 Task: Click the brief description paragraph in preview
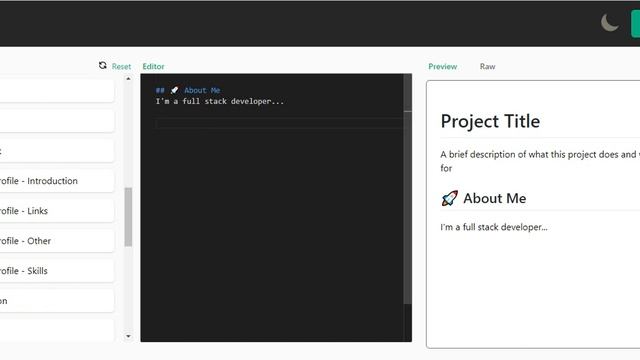click(540, 161)
